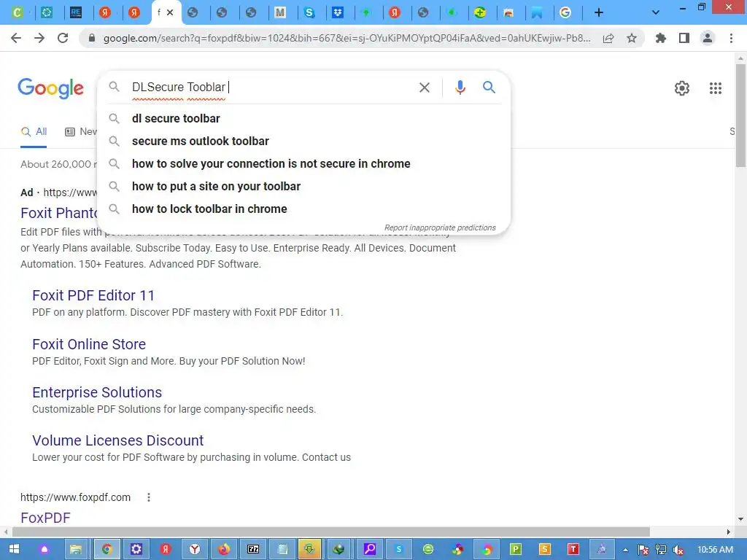Image resolution: width=747 pixels, height=560 pixels.
Task: Open the Yandex Browser Y taskbar icon
Action: (x=194, y=549)
